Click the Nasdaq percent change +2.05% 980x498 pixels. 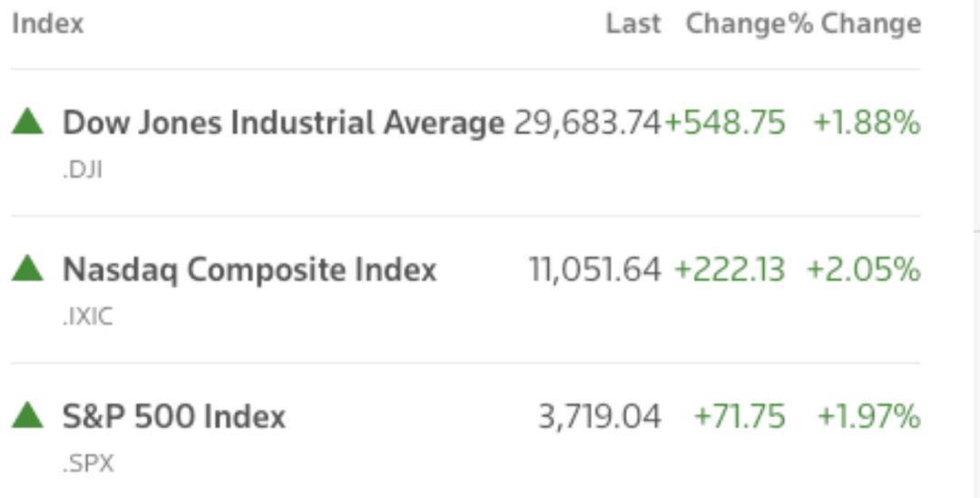point(864,270)
